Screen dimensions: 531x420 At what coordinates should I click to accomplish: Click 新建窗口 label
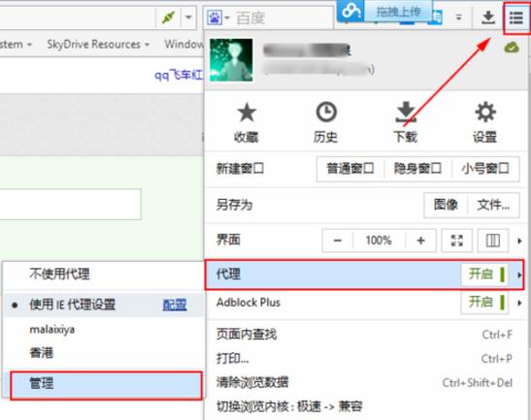pyautogui.click(x=240, y=169)
